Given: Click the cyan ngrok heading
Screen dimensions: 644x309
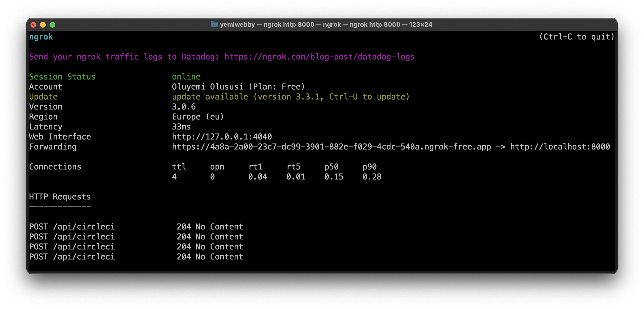Looking at the screenshot, I should coord(41,37).
